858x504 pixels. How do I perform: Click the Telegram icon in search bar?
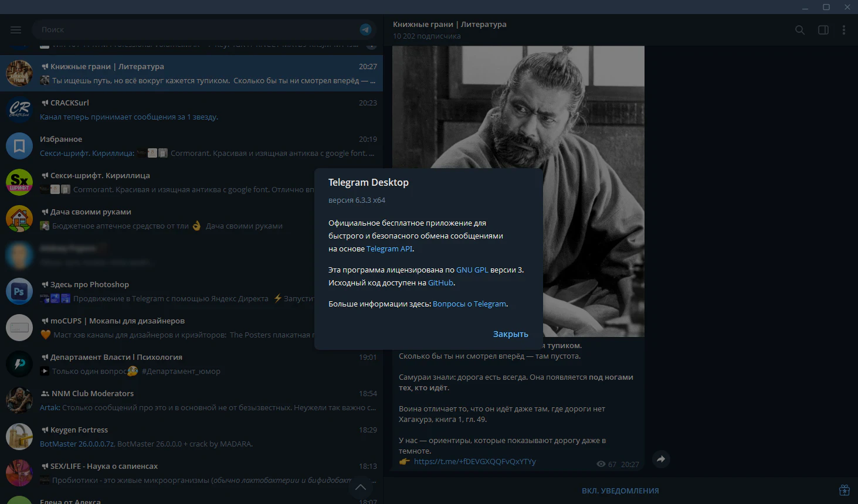click(x=365, y=29)
